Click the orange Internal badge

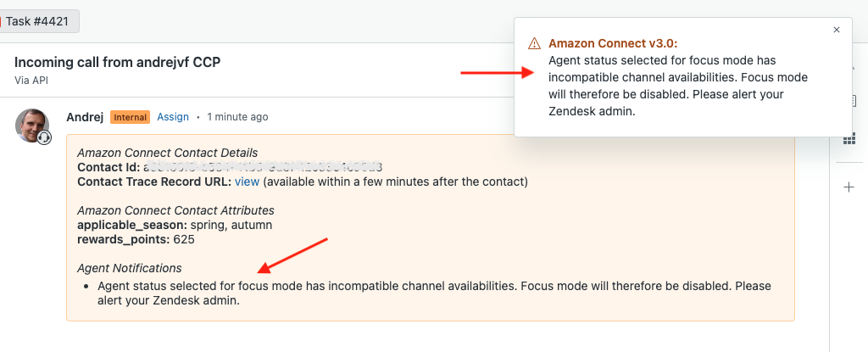point(130,117)
